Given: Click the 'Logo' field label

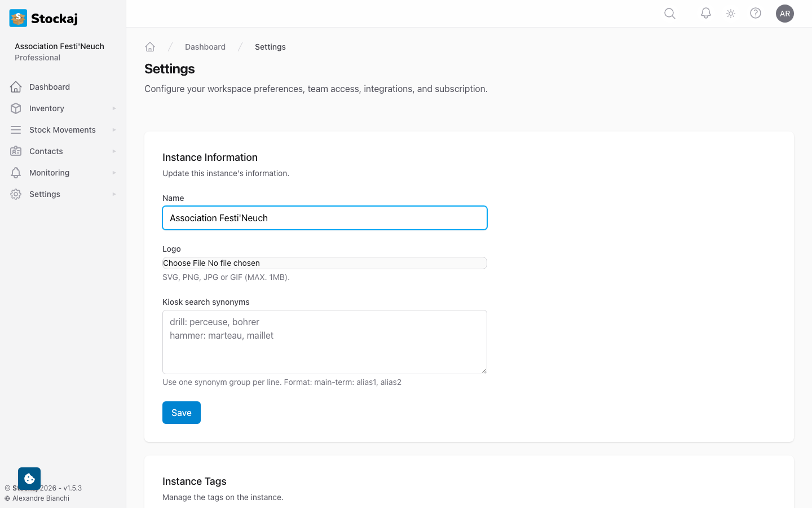Looking at the screenshot, I should (x=171, y=249).
